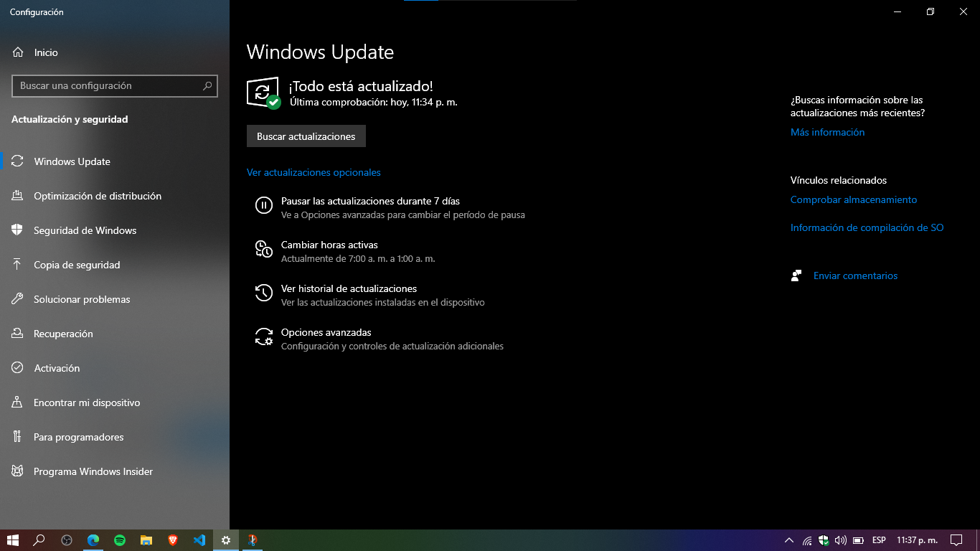The width and height of the screenshot is (980, 551).
Task: Open Encontrar mi dispositivo page
Action: 115,402
